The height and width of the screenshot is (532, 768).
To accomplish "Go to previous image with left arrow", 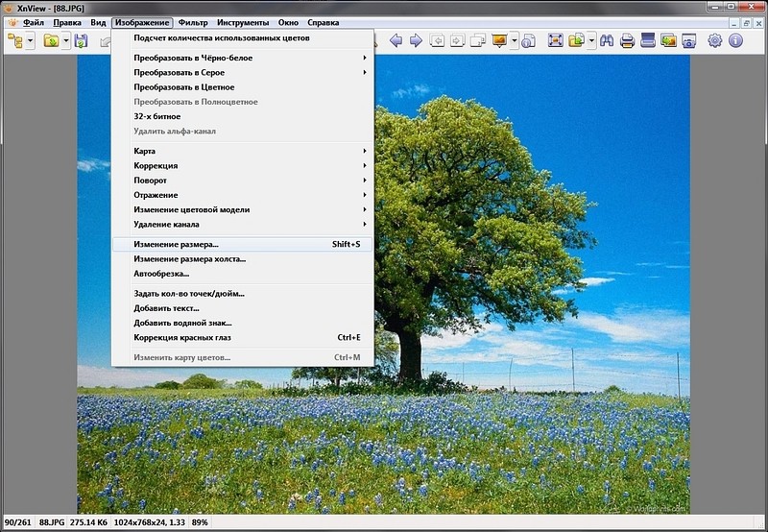I will pyautogui.click(x=396, y=40).
